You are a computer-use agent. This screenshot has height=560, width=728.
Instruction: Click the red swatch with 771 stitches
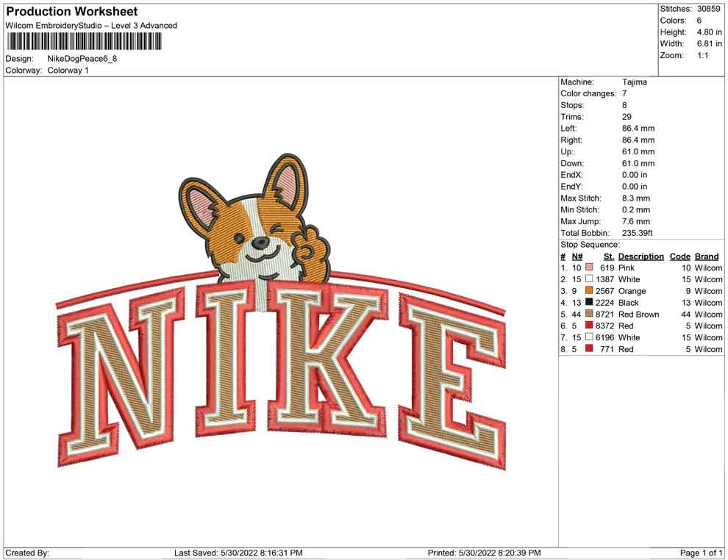click(x=589, y=348)
